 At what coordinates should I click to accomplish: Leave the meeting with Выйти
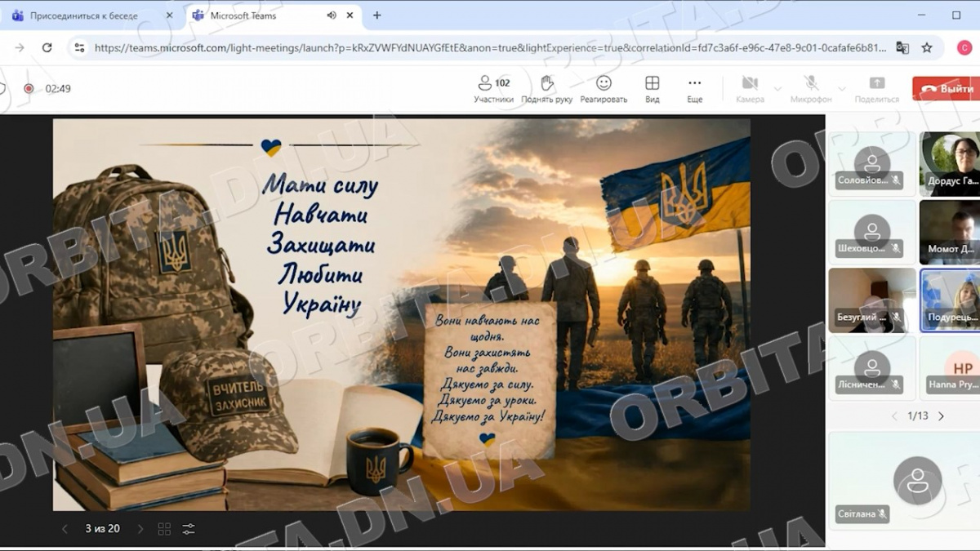[947, 88]
